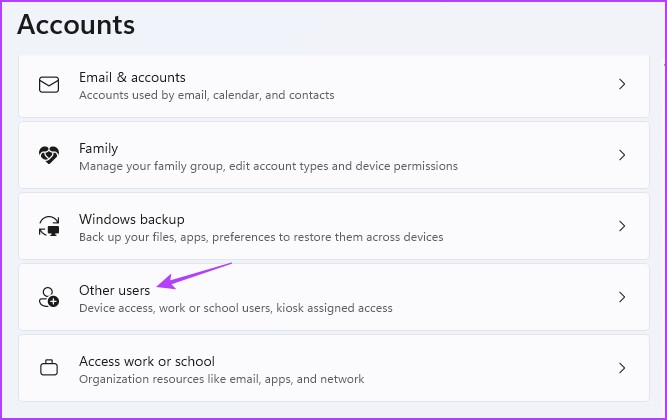Open Other users using its chevron
The height and width of the screenshot is (420, 667).
(622, 297)
